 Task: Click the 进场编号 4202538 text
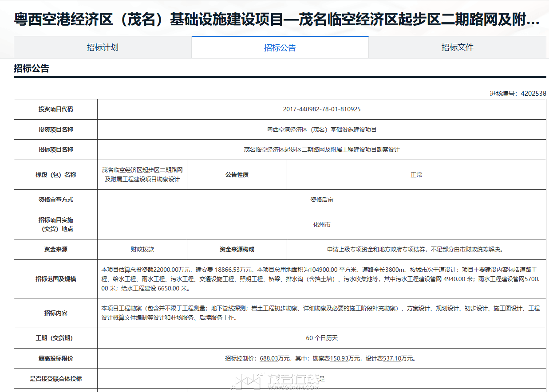517,94
